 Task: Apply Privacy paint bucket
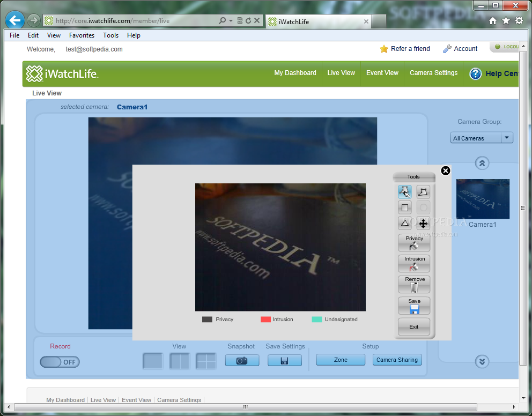coord(414,243)
